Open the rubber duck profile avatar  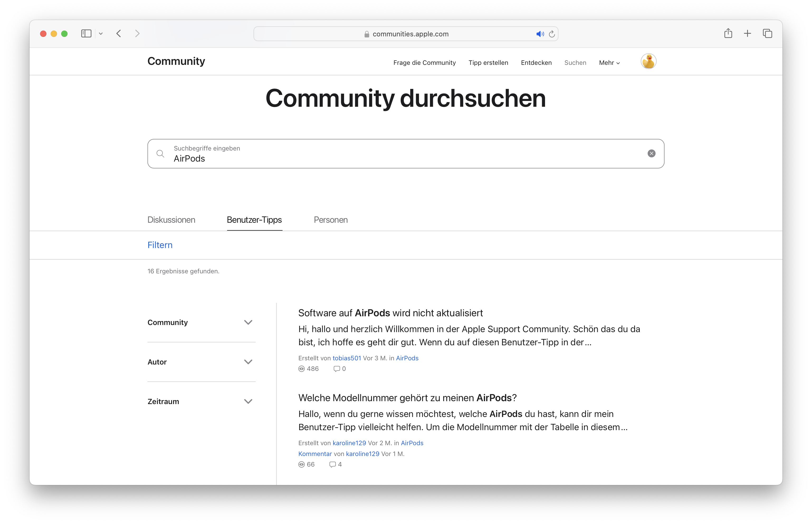coord(648,62)
